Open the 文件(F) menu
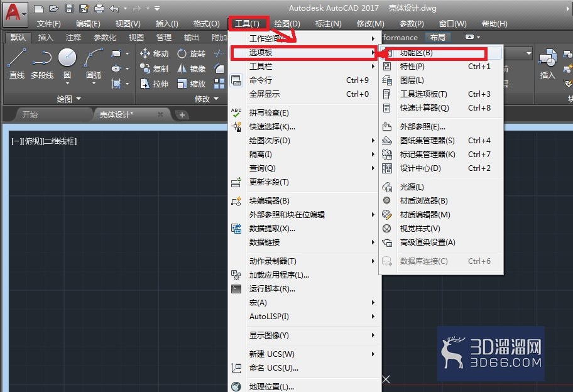Screen dimensions: 573x392 point(48,24)
